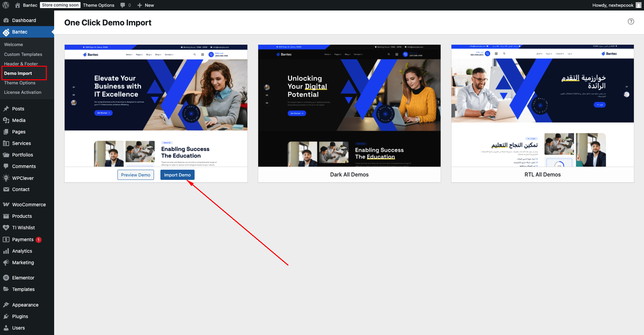Open the Media library menu

tap(19, 120)
